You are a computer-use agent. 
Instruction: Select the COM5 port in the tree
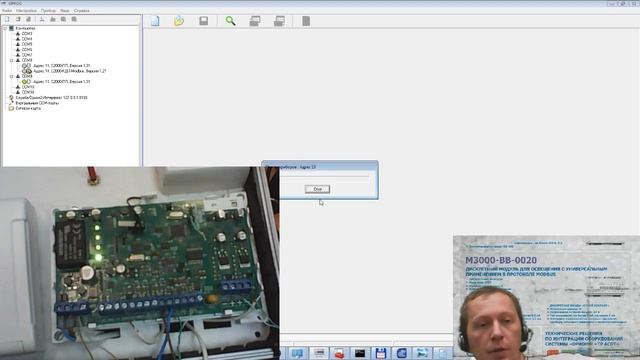[27, 44]
